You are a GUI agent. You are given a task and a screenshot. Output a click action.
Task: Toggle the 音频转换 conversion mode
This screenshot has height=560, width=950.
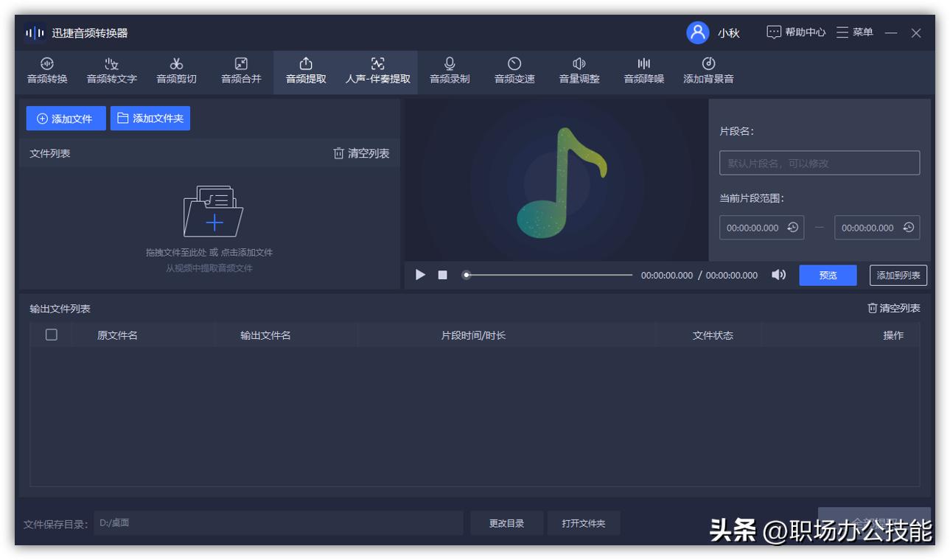46,71
